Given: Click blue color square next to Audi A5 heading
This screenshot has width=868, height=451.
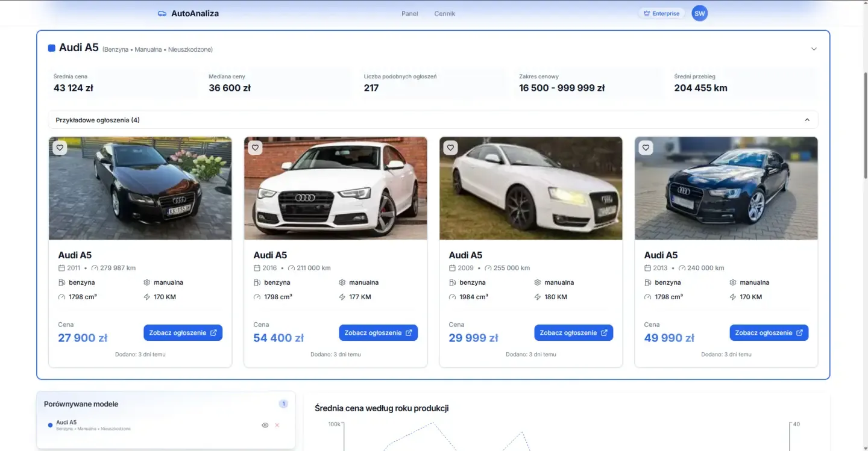Looking at the screenshot, I should (x=52, y=48).
